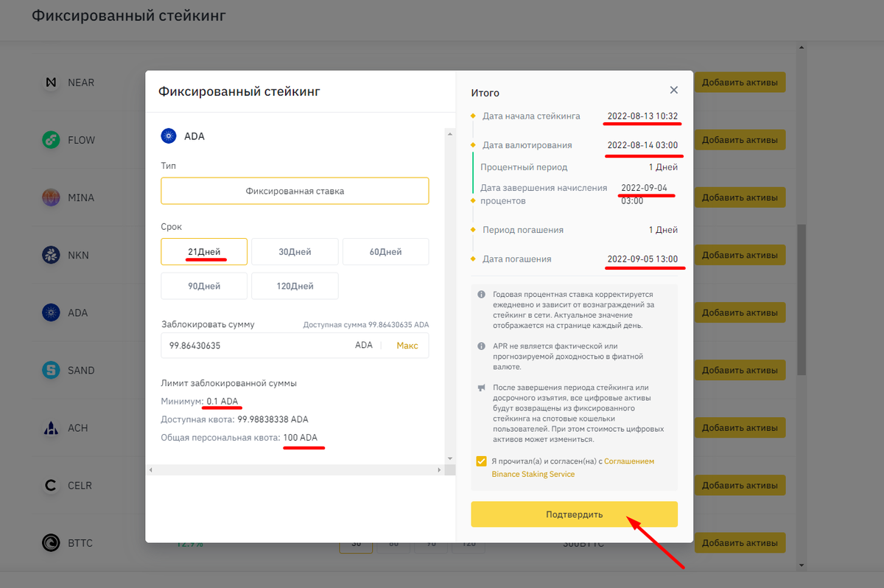This screenshot has width=884, height=588.
Task: Click the page scrollbar thumb
Action: (801, 298)
